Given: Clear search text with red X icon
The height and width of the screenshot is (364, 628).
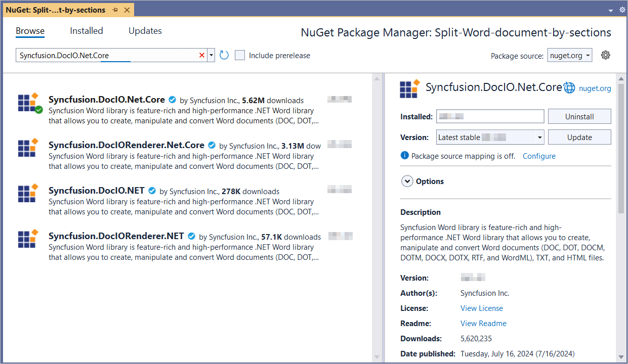Looking at the screenshot, I should click(x=202, y=55).
